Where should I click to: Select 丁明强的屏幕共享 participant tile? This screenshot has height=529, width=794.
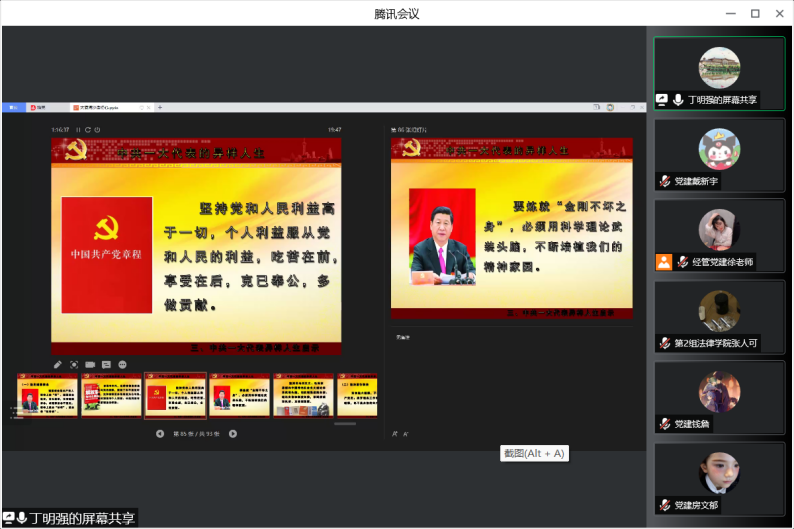[719, 73]
